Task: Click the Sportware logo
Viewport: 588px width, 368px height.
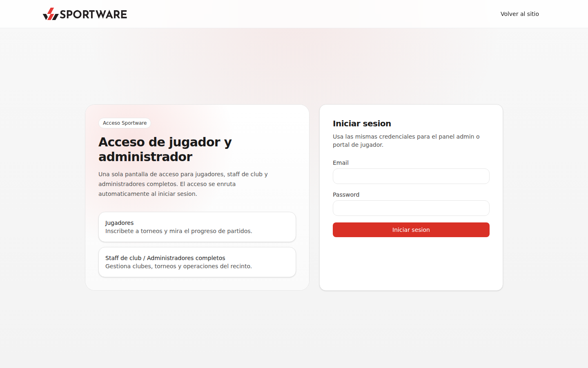Action: pyautogui.click(x=85, y=14)
